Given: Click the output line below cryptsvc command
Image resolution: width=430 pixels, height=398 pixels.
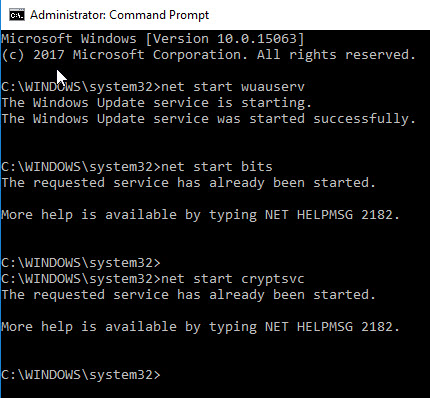Looking at the screenshot, I should tap(189, 295).
